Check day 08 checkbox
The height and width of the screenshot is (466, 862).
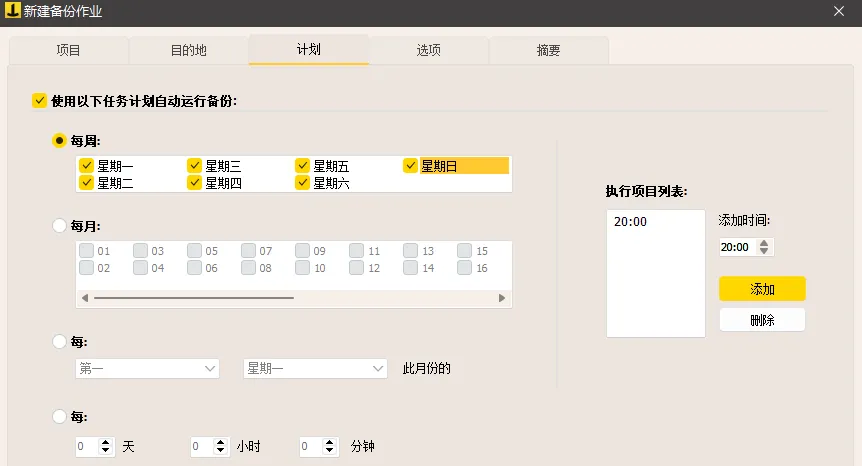click(248, 268)
